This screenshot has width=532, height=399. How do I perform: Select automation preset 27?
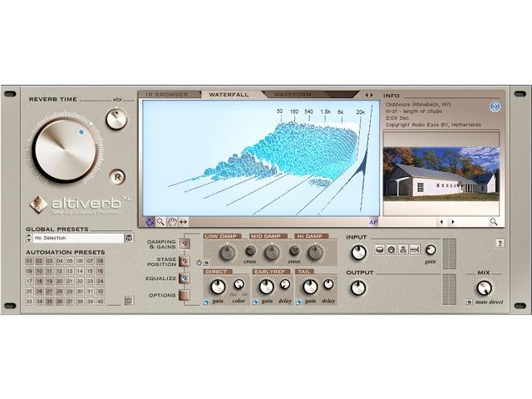click(50, 291)
